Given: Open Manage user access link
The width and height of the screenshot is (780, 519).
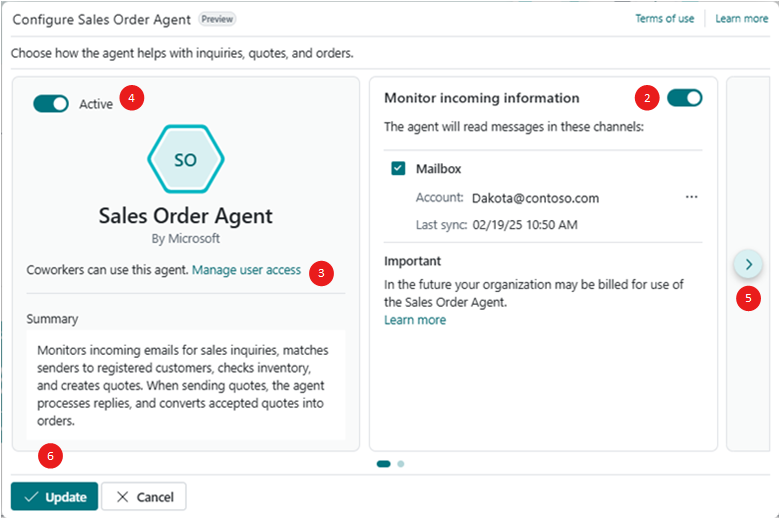Looking at the screenshot, I should click(246, 270).
